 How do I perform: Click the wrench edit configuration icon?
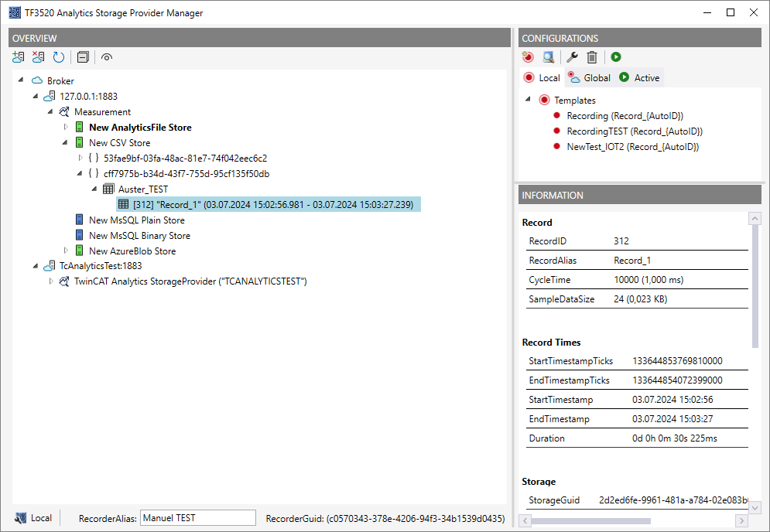(x=572, y=57)
